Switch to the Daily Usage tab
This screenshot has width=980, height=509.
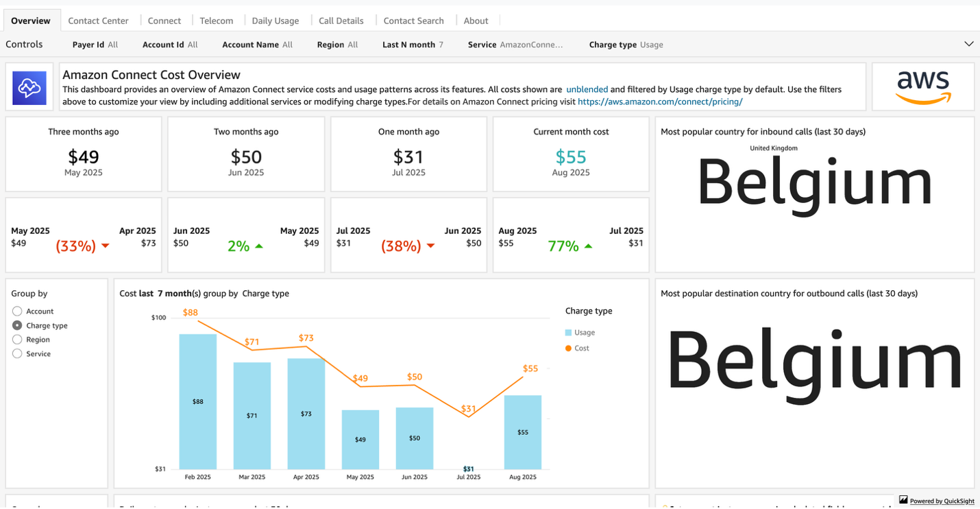pyautogui.click(x=275, y=21)
